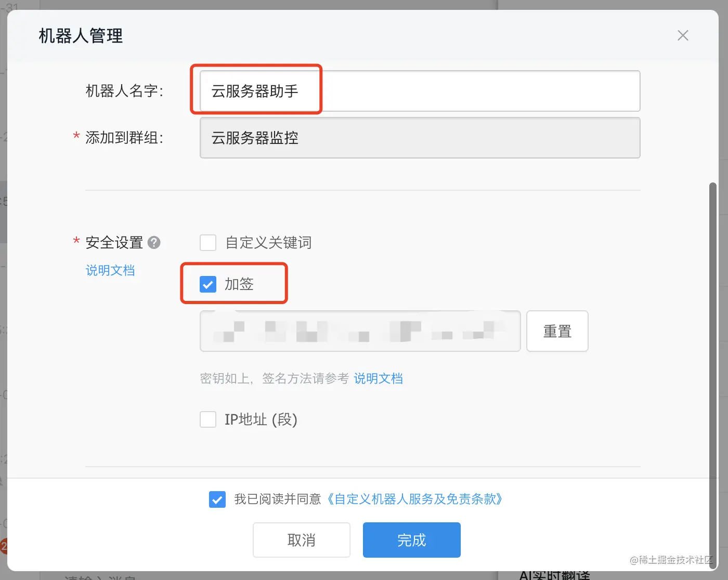Click the 密钥如上，签名方法请参考 hint text
This screenshot has height=580, width=728.
[275, 378]
